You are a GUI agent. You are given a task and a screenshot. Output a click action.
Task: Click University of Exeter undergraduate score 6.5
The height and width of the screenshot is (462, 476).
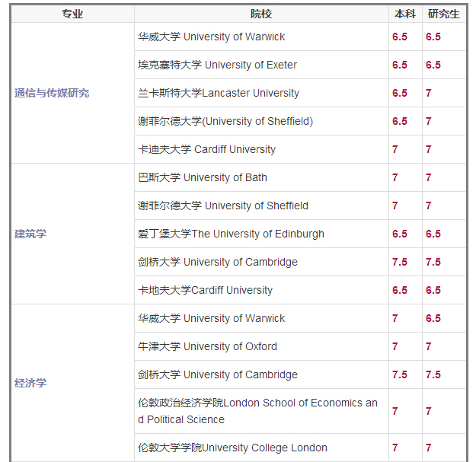400,65
